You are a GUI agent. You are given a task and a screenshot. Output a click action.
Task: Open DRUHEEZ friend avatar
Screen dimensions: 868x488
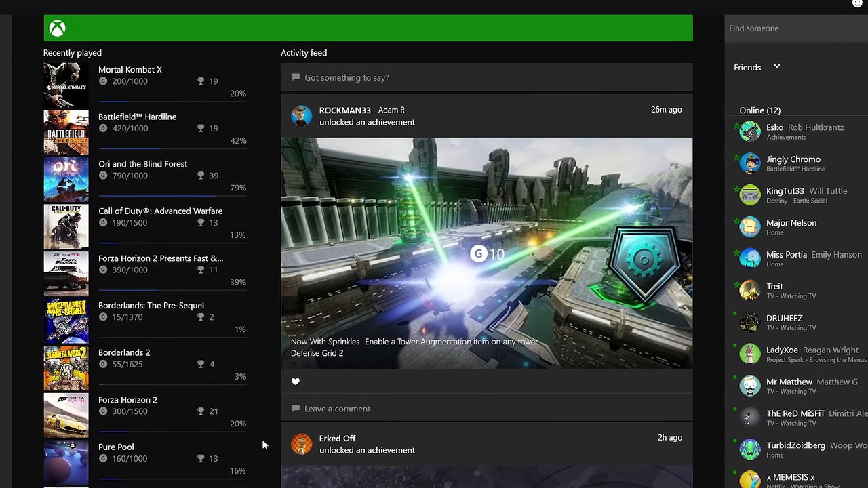point(750,322)
